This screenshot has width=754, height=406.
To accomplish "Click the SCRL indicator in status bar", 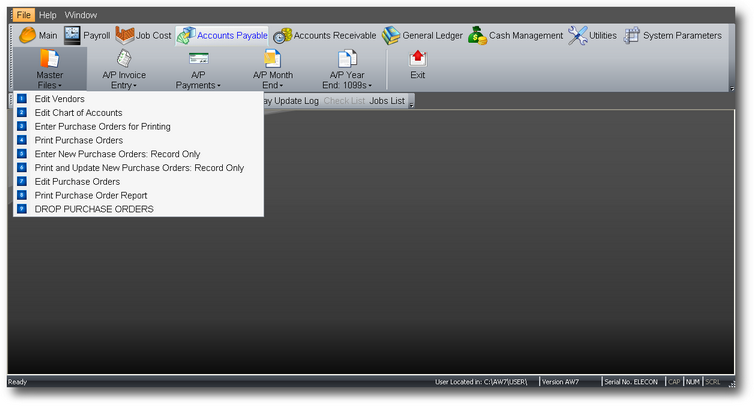I will point(713,382).
